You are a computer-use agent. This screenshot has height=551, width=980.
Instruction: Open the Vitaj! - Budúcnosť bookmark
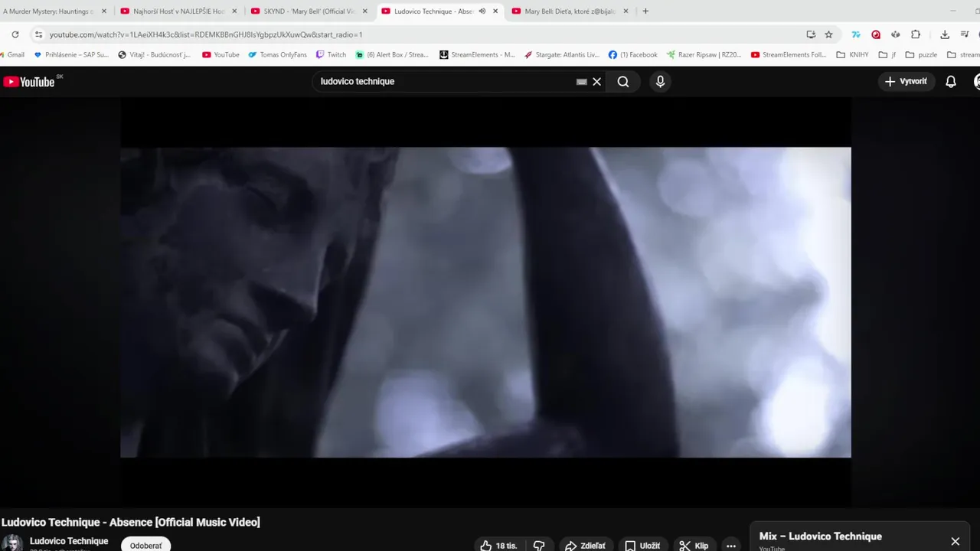pos(154,55)
